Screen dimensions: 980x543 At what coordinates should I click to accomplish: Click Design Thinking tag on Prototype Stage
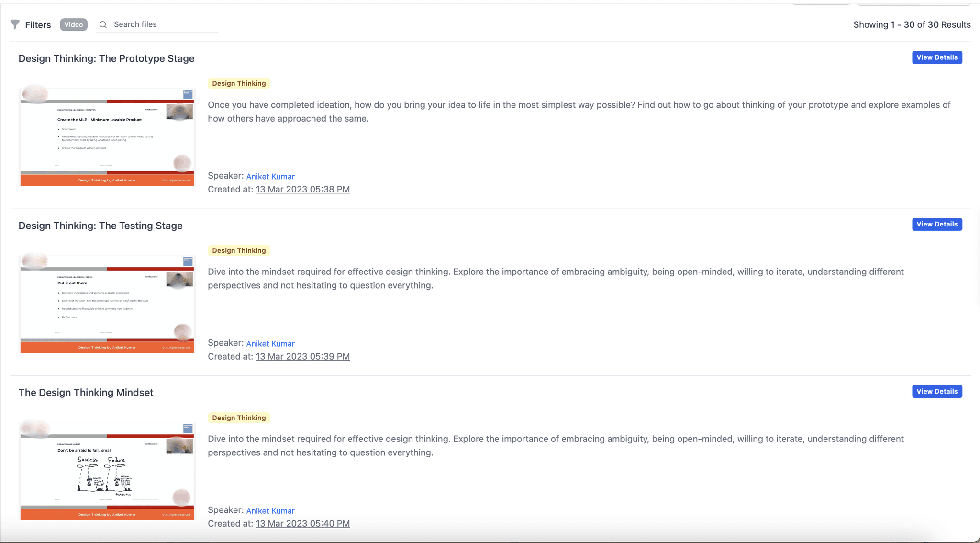coord(239,83)
